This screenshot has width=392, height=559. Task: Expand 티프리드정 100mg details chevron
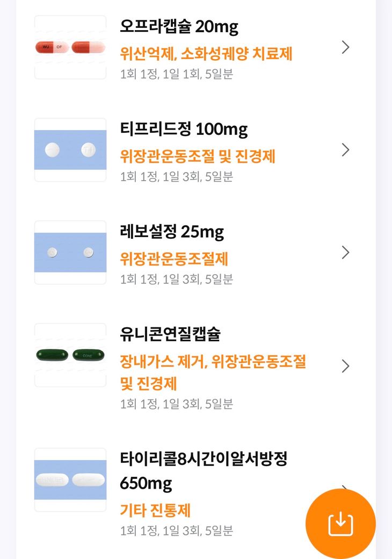(x=345, y=150)
